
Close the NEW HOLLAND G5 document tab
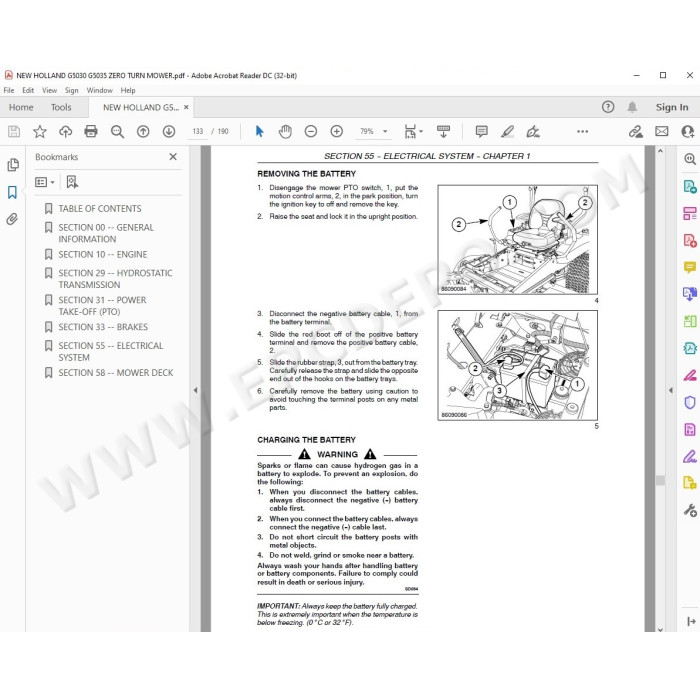pos(186,107)
